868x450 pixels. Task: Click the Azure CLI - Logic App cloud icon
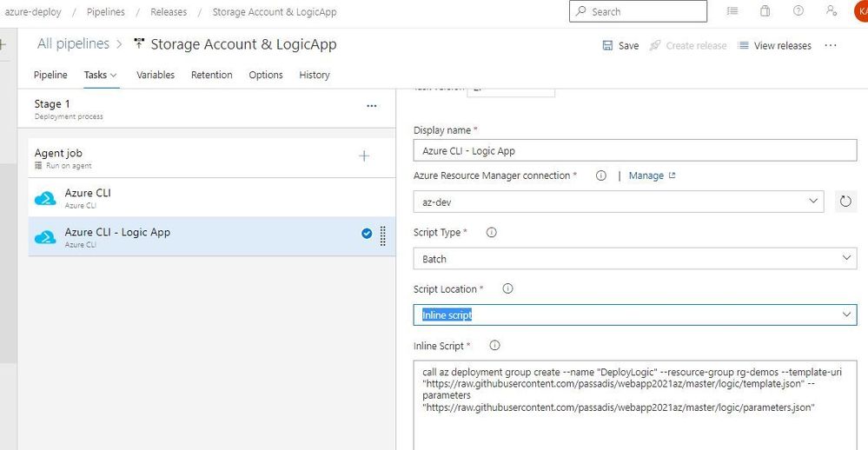[x=45, y=237]
